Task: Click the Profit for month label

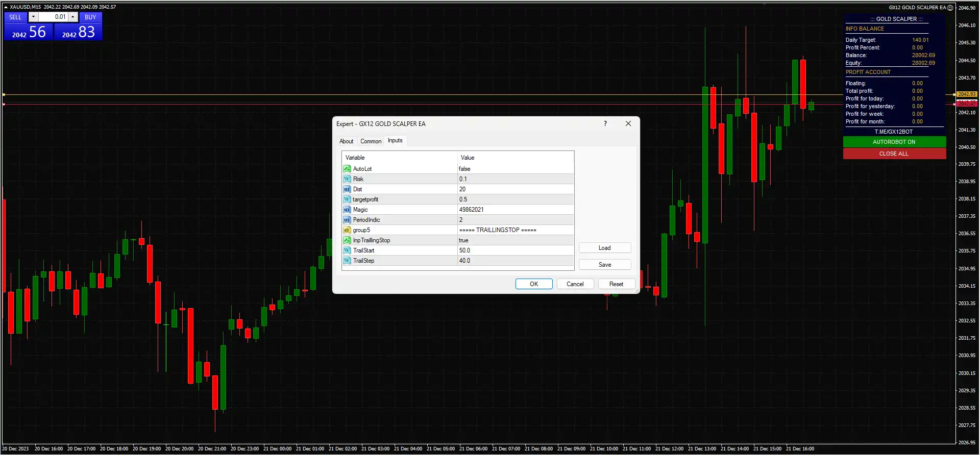Action: (865, 121)
